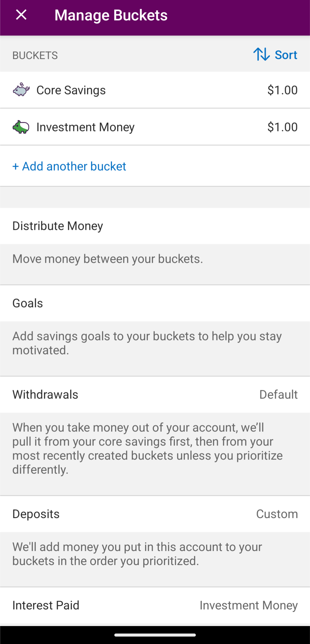Open the Interest Paid row
This screenshot has height=644, width=310.
[155, 605]
